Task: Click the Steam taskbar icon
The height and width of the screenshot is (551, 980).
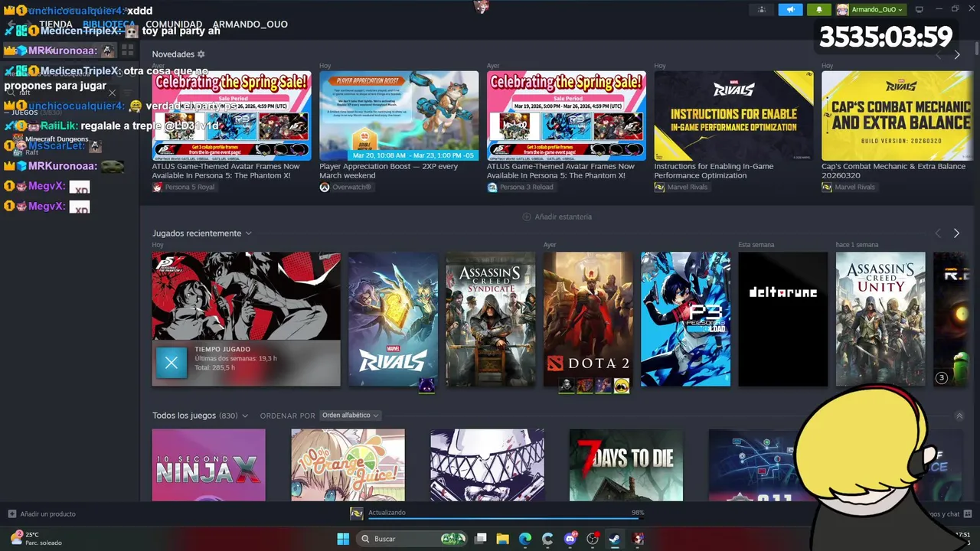Action: (x=614, y=539)
